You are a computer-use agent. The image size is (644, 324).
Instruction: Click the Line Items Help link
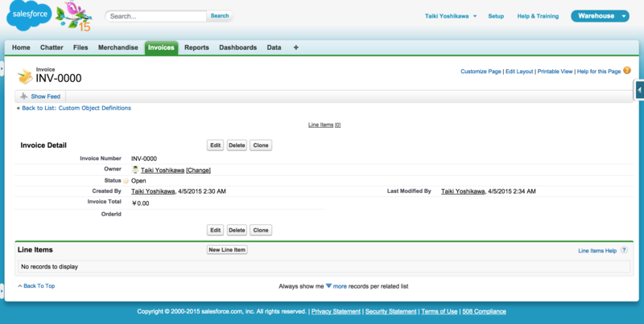(597, 251)
